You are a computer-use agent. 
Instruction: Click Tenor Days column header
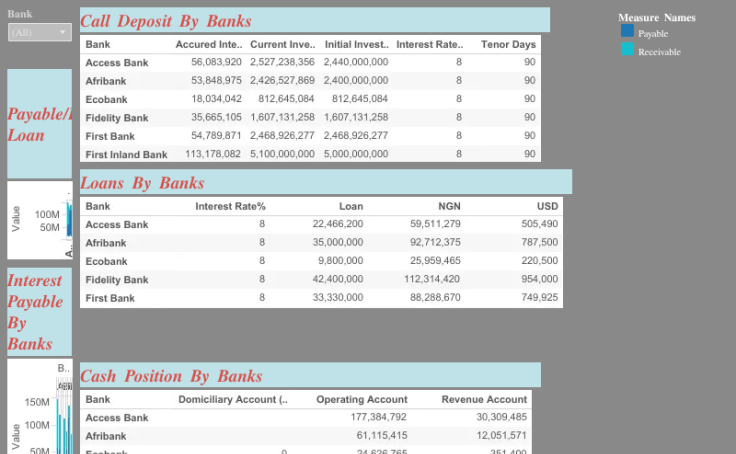coord(508,45)
